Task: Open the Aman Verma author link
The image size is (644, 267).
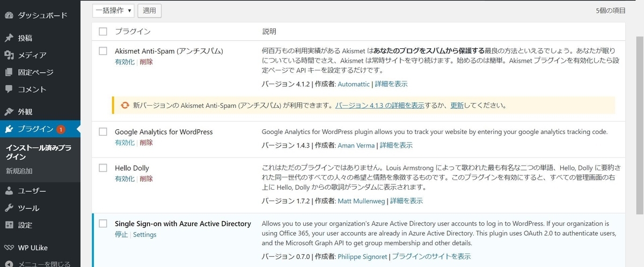Action: pyautogui.click(x=356, y=145)
